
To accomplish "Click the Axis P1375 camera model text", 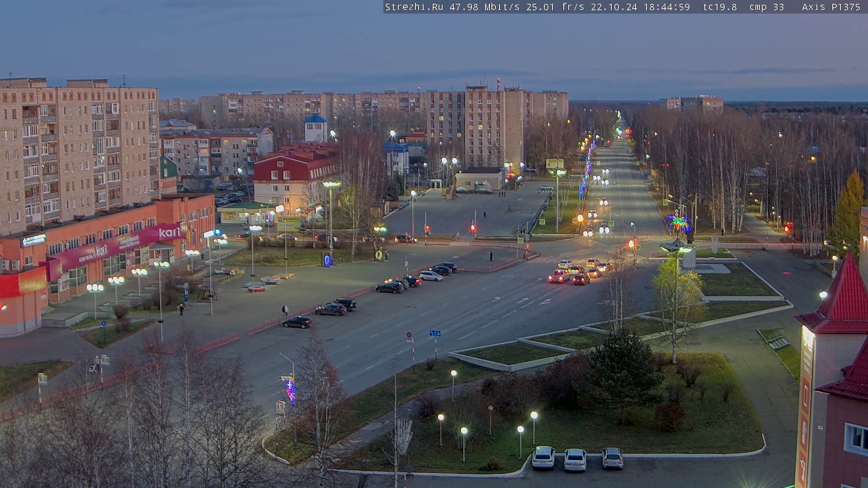I will [831, 7].
